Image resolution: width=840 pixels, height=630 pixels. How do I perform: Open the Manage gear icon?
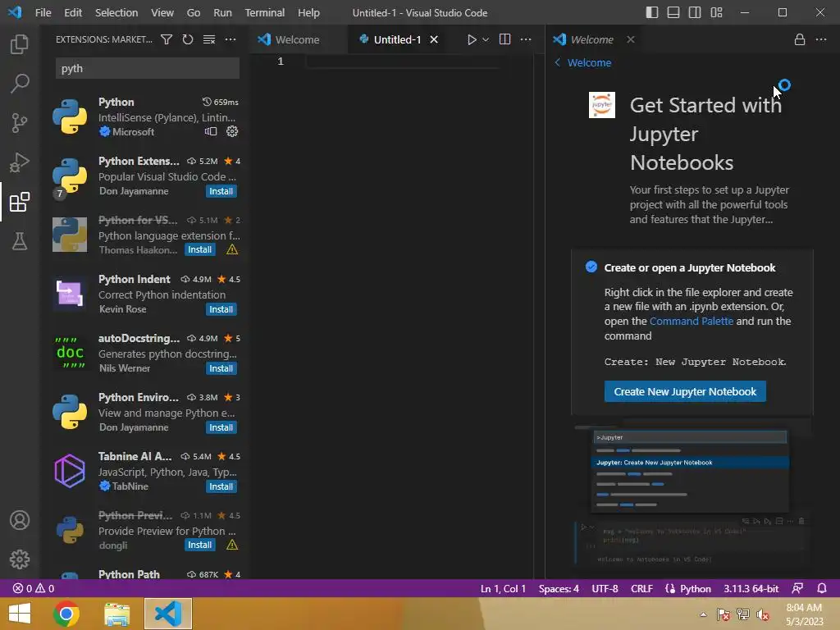20,559
